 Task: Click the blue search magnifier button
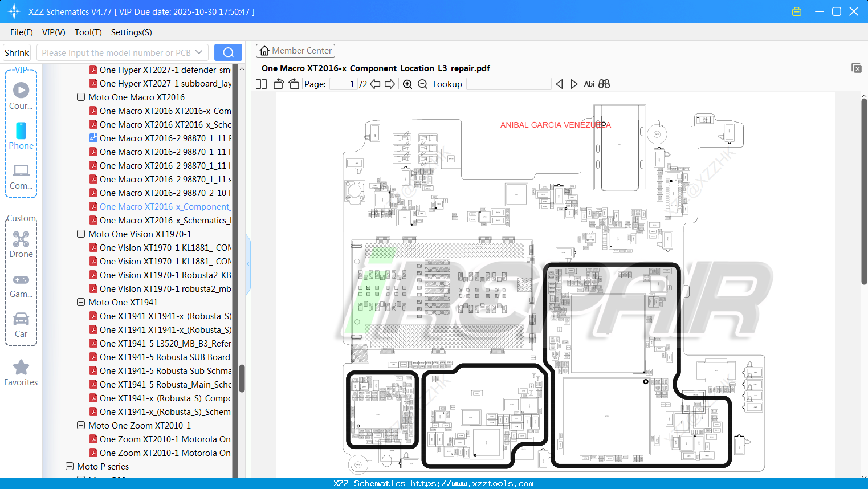tap(228, 52)
